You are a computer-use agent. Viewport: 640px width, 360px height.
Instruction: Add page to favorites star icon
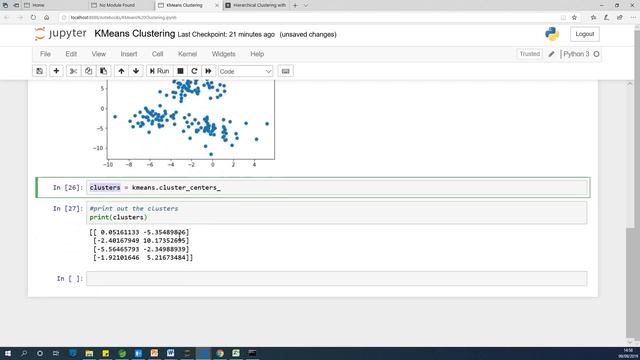click(574, 18)
